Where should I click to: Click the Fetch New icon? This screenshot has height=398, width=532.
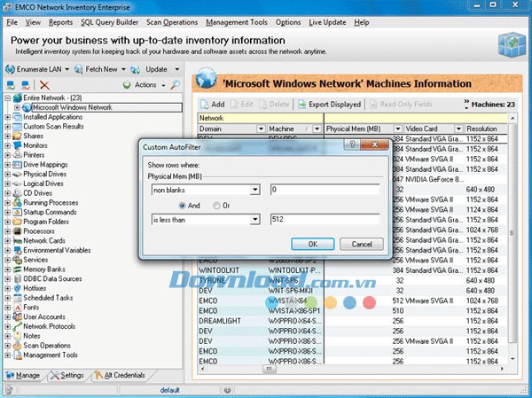click(x=79, y=69)
